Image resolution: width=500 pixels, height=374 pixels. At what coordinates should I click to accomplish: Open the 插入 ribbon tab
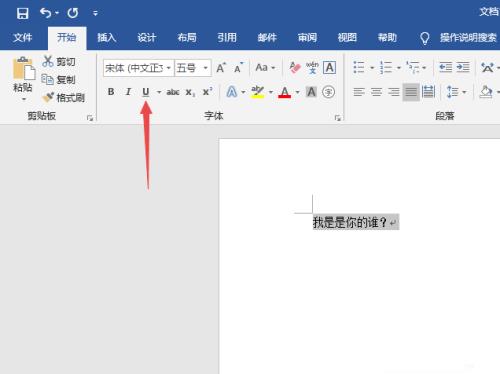pyautogui.click(x=107, y=37)
